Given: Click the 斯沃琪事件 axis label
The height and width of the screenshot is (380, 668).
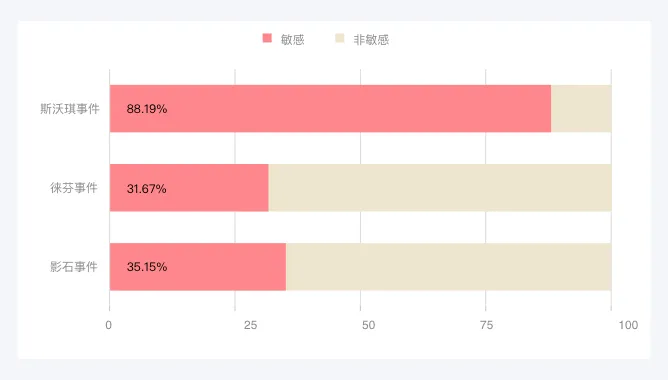Looking at the screenshot, I should point(70,109).
